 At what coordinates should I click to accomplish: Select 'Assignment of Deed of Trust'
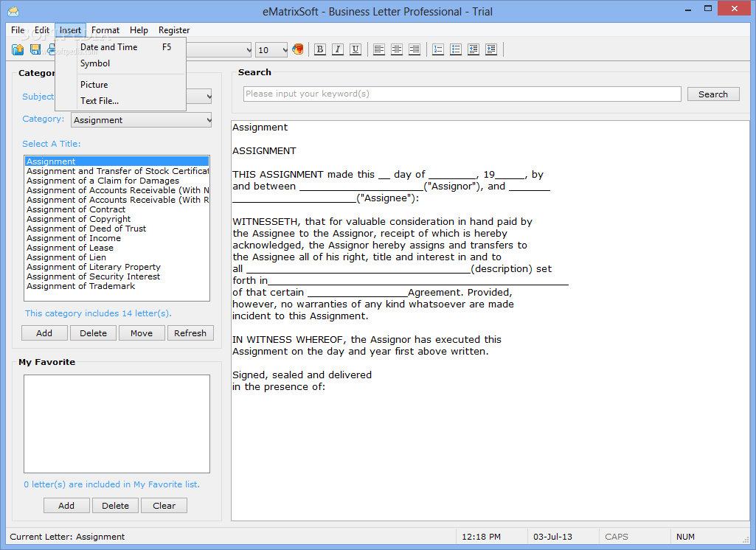(117, 229)
